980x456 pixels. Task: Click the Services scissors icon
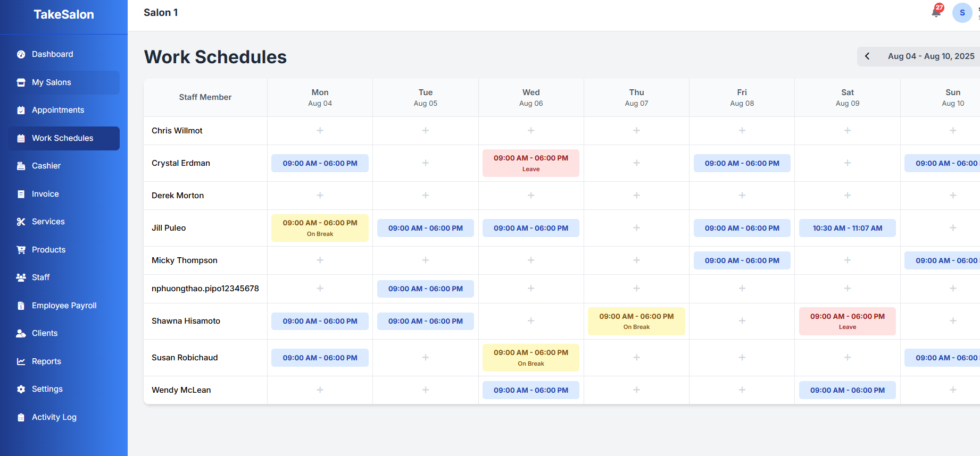coord(21,222)
